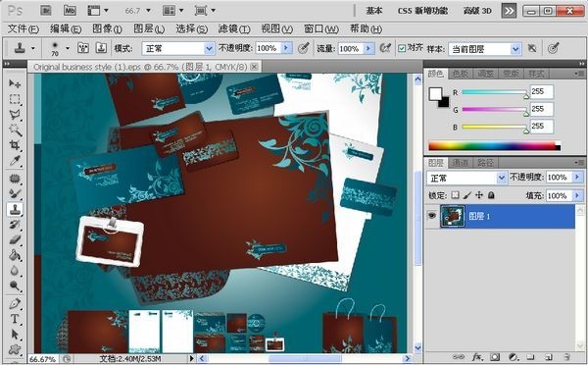Toggle lock all padlock icon
This screenshot has width=588, height=365.
[x=491, y=195]
